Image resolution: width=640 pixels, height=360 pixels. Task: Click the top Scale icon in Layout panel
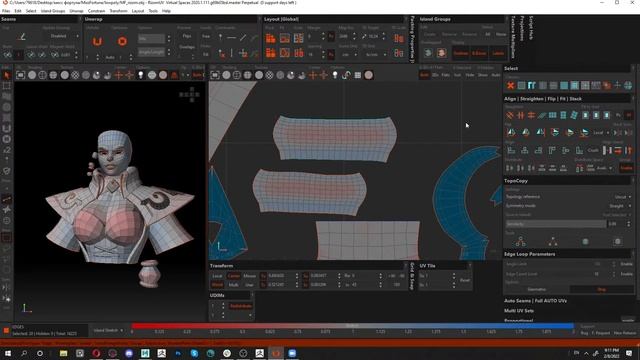coord(298,38)
